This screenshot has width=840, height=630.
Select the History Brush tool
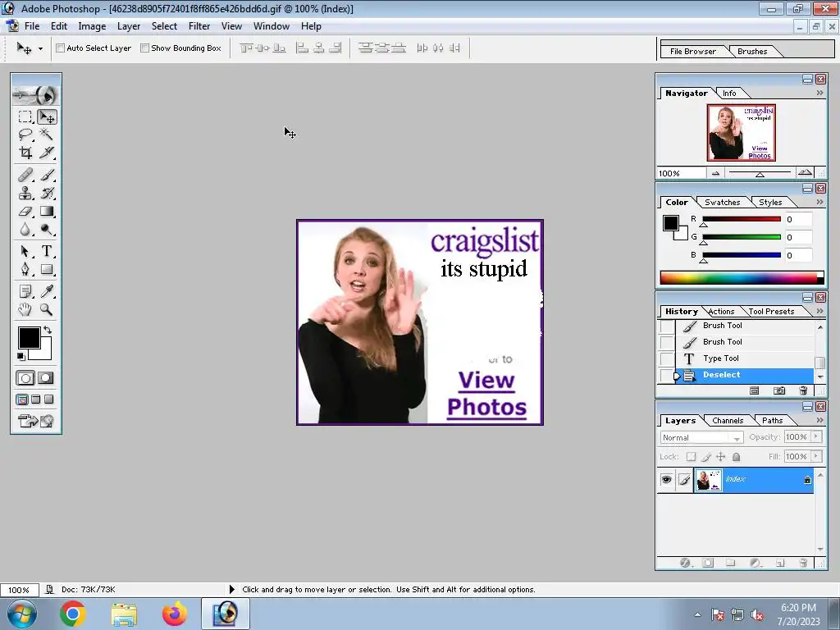47,193
